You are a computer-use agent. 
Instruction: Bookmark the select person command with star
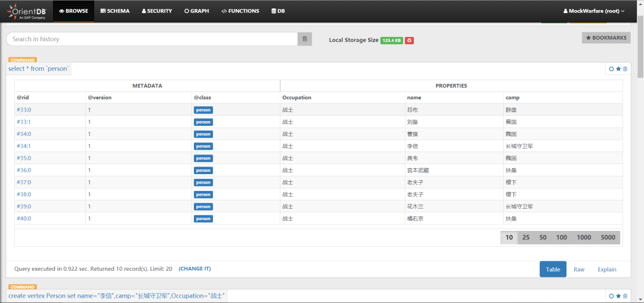[618, 69]
